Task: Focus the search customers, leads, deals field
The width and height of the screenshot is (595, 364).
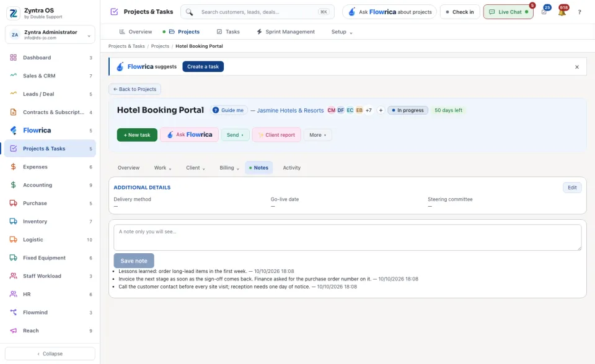Action: [x=258, y=12]
